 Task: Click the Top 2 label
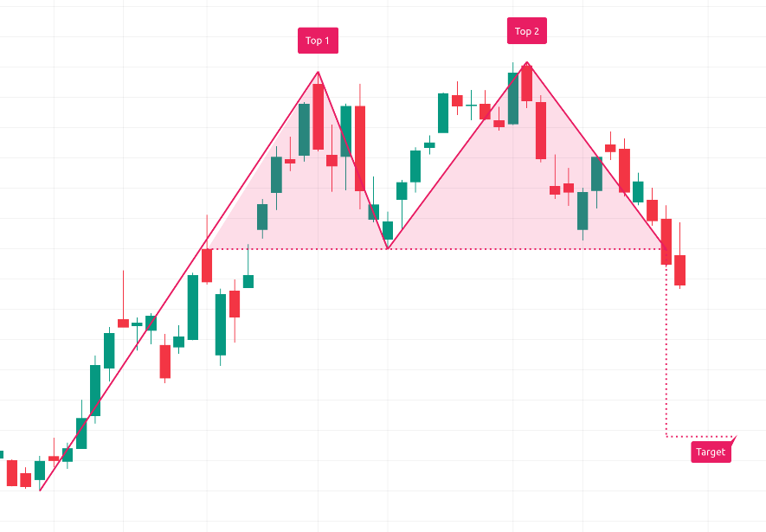coord(526,31)
